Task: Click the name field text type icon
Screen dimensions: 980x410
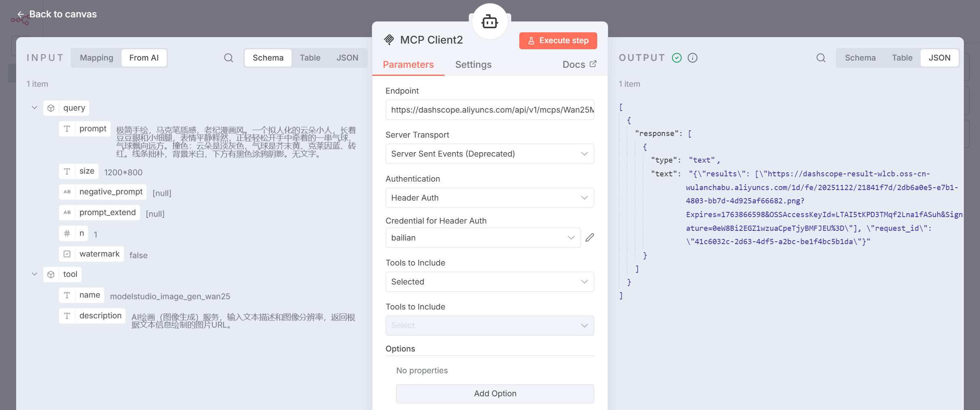Action: tap(67, 295)
